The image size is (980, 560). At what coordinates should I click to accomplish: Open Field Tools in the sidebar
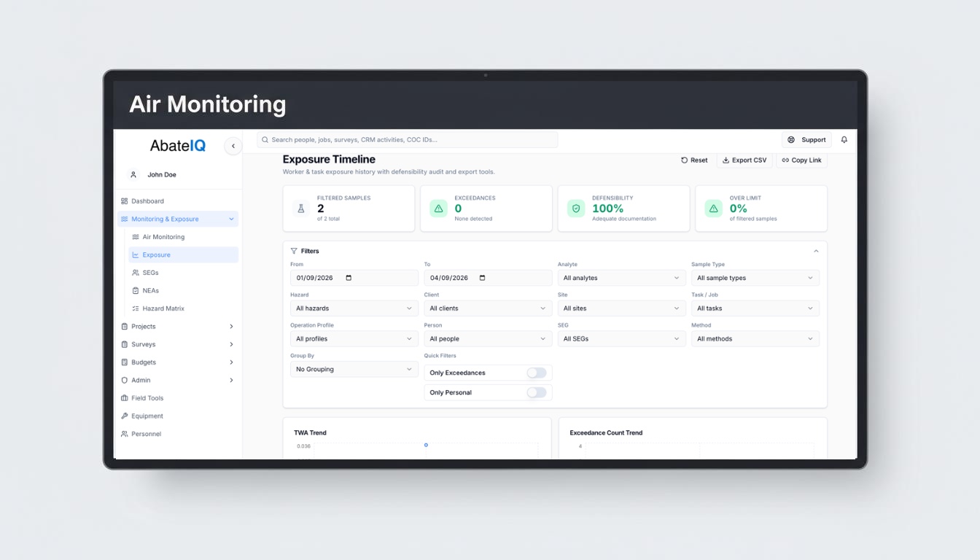tap(178, 398)
